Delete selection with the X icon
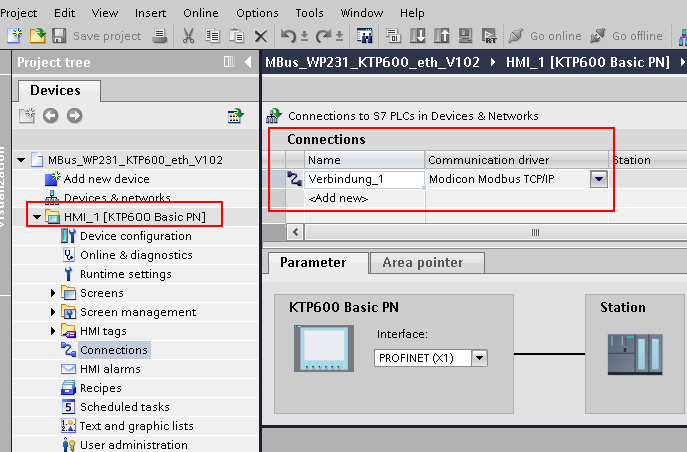Image resolution: width=687 pixels, height=452 pixels. coord(261,36)
